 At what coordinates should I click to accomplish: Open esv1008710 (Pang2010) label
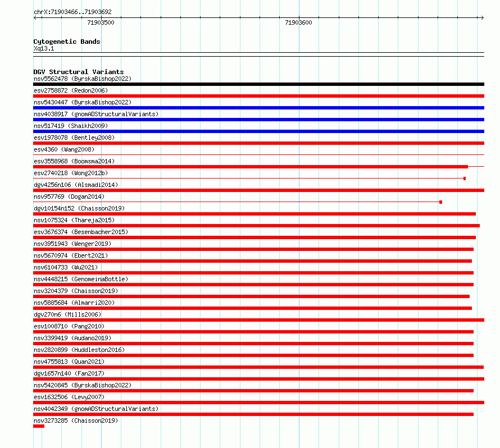click(69, 326)
